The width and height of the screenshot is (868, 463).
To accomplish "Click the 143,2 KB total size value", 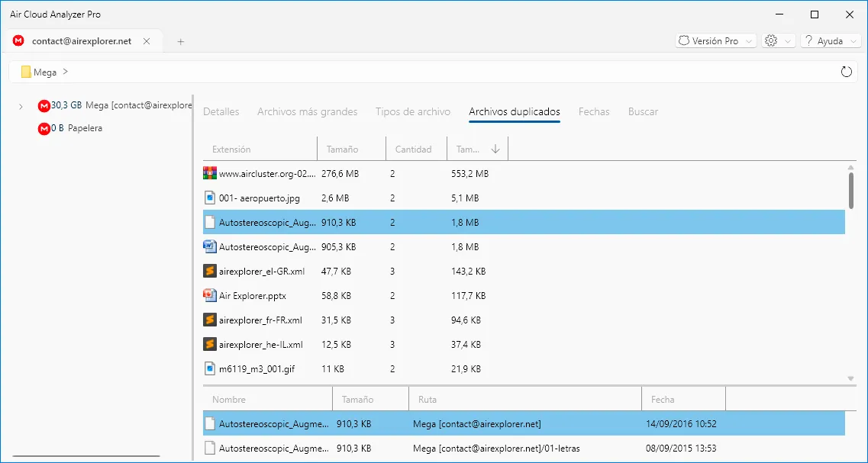I will [x=468, y=271].
